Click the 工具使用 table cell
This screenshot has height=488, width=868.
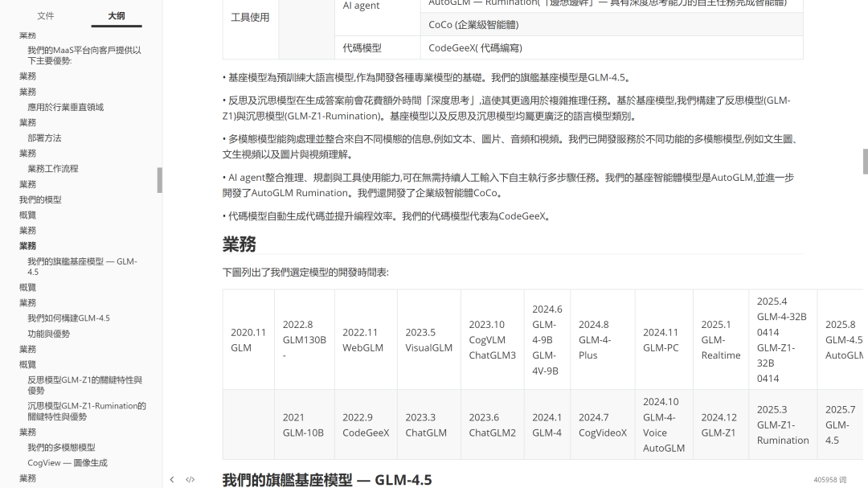(250, 18)
